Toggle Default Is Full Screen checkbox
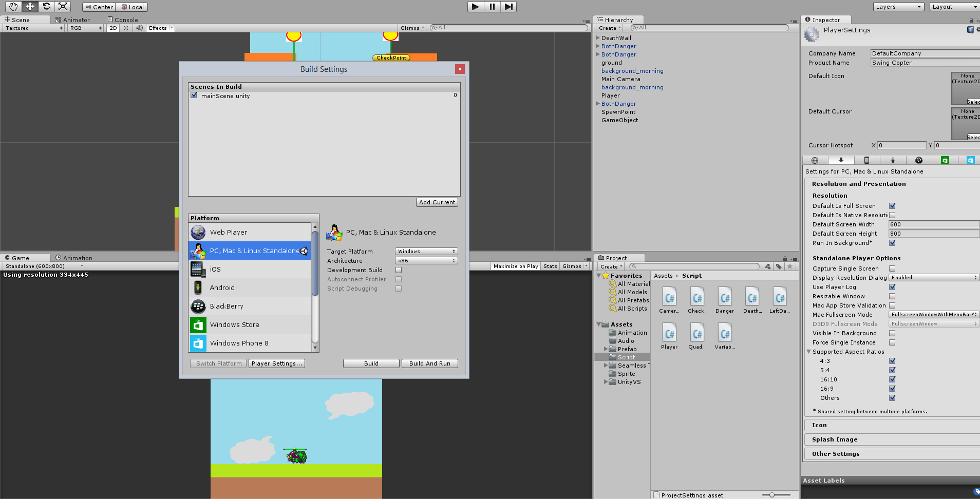This screenshot has height=499, width=980. click(892, 206)
